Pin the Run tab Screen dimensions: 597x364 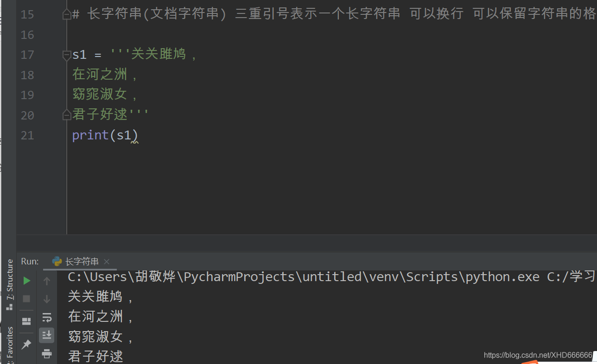26,344
